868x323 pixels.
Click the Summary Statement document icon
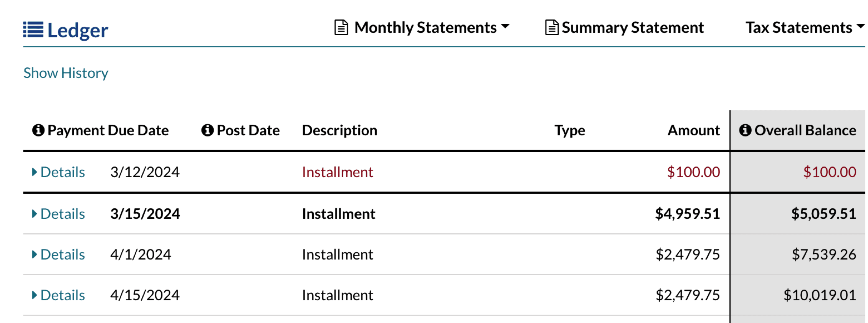[x=552, y=27]
